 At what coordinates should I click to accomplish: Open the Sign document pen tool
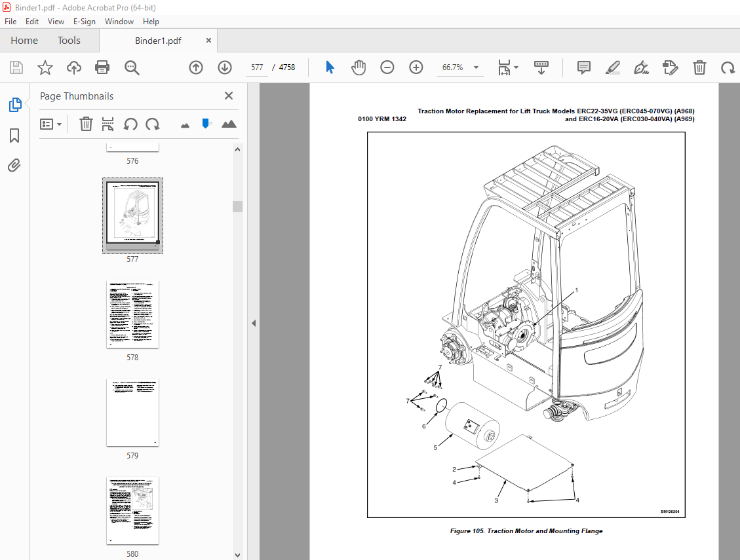[x=642, y=67]
